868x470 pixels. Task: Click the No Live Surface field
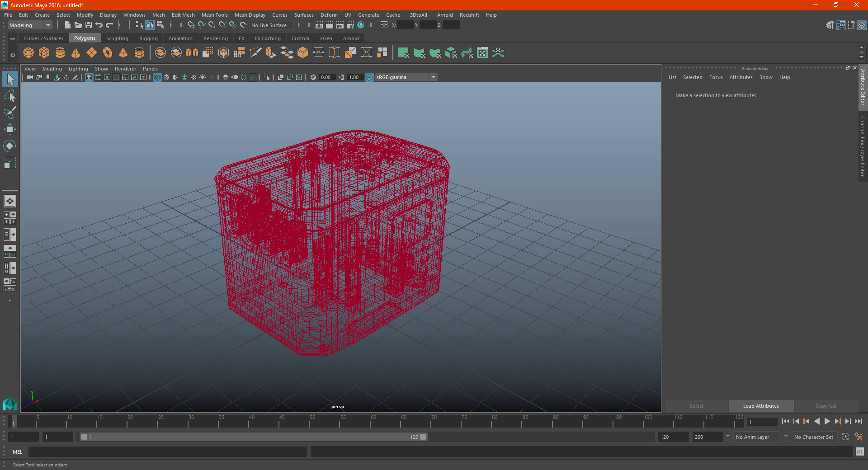pyautogui.click(x=272, y=25)
